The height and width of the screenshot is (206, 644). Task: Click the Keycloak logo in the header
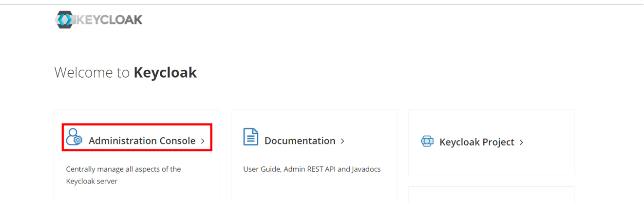pyautogui.click(x=99, y=20)
